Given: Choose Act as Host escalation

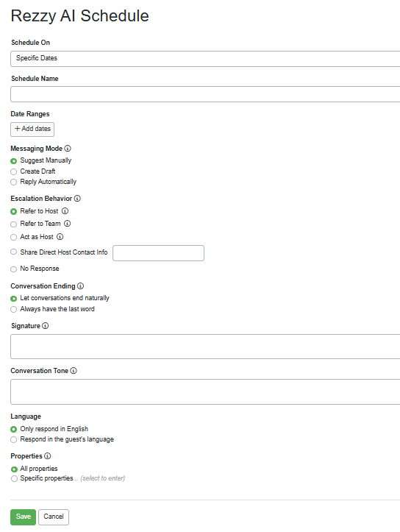Looking at the screenshot, I should point(13,238).
